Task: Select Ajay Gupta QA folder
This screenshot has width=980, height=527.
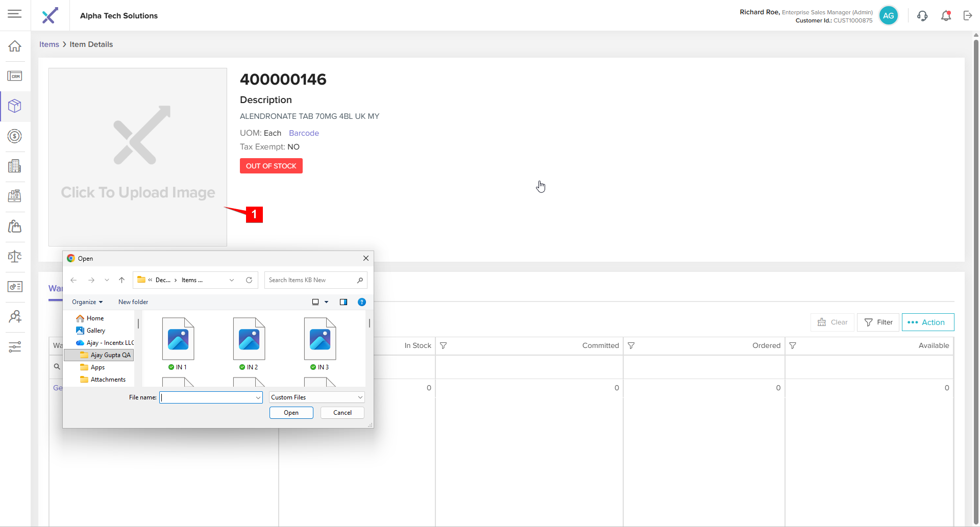Action: point(110,355)
